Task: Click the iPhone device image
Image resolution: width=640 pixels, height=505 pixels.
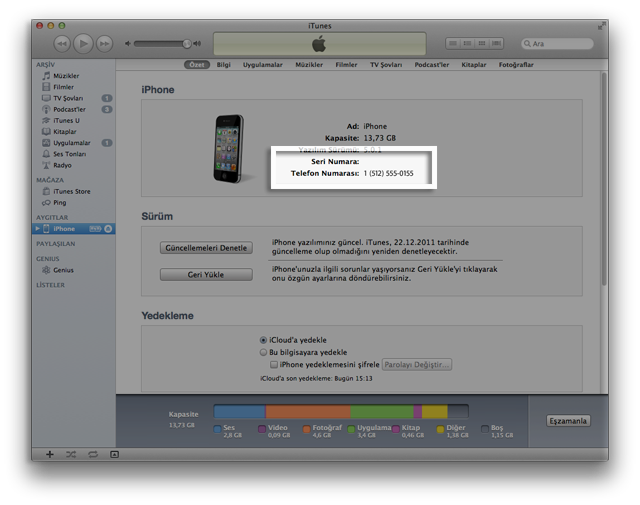Action: click(229, 149)
